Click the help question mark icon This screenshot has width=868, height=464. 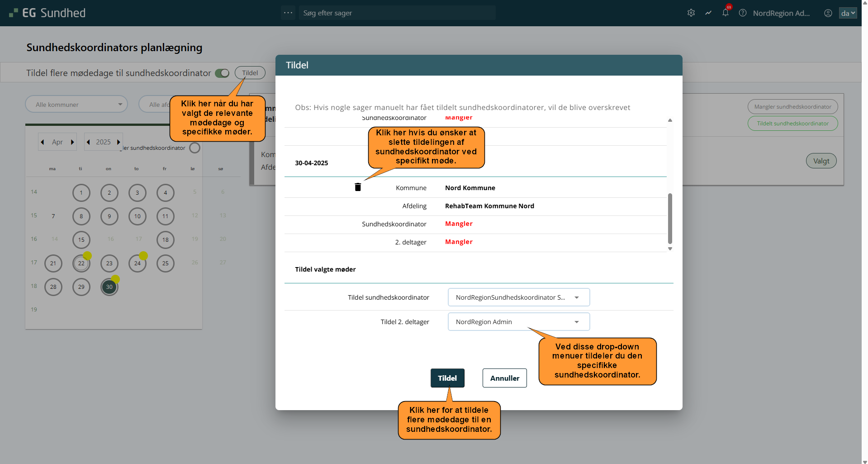tap(742, 13)
